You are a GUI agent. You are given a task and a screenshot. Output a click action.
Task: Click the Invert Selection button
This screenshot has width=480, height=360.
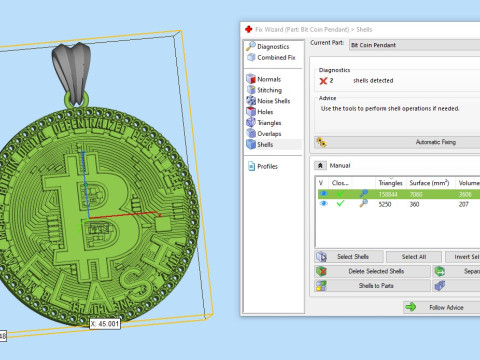pyautogui.click(x=463, y=257)
